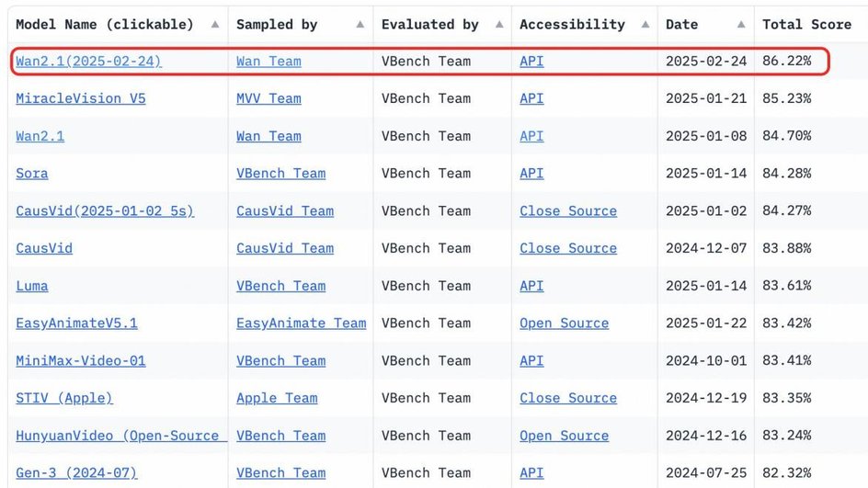868x488 pixels.
Task: Sort by Date column arrow
Action: click(x=741, y=24)
